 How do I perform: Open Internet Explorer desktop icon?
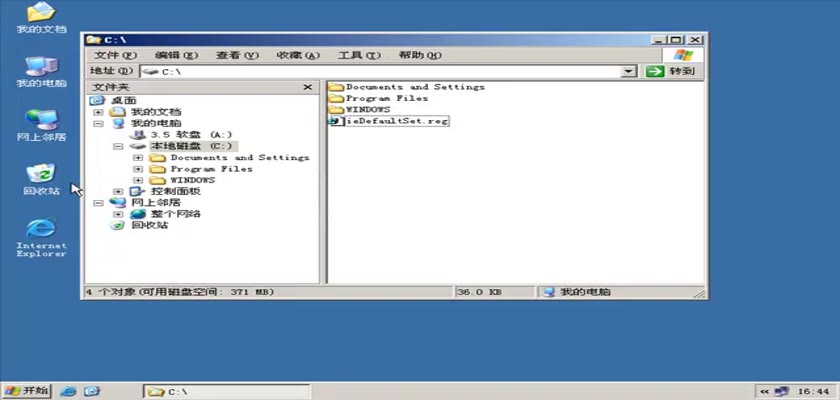[41, 229]
